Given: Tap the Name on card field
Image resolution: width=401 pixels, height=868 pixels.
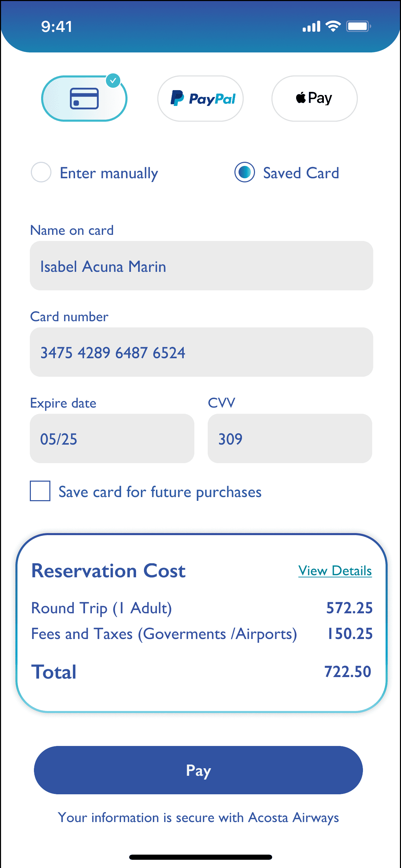Looking at the screenshot, I should click(201, 266).
